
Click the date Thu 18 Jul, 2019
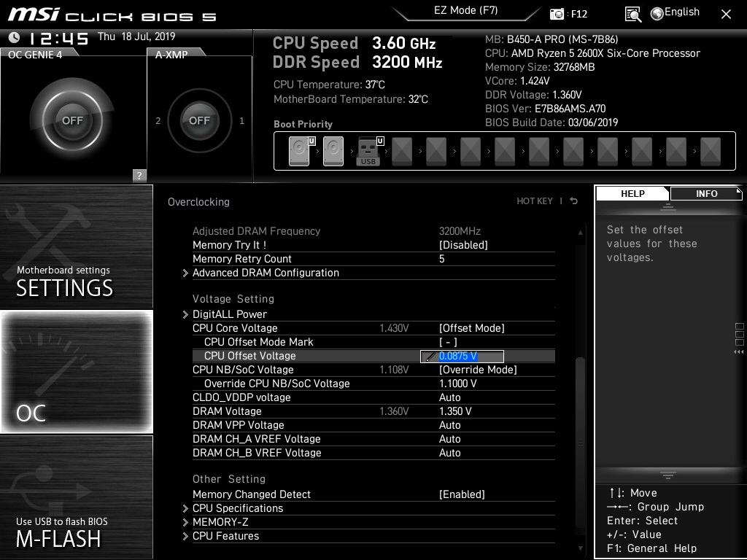(136, 36)
